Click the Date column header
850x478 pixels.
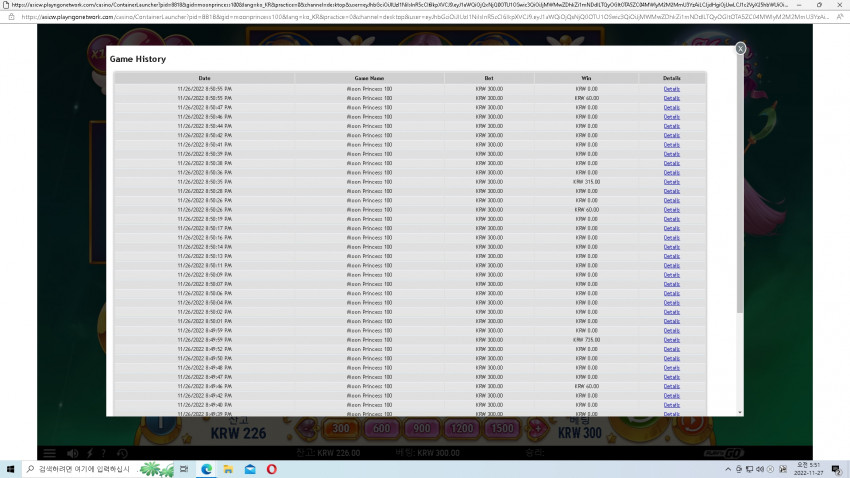click(x=204, y=78)
